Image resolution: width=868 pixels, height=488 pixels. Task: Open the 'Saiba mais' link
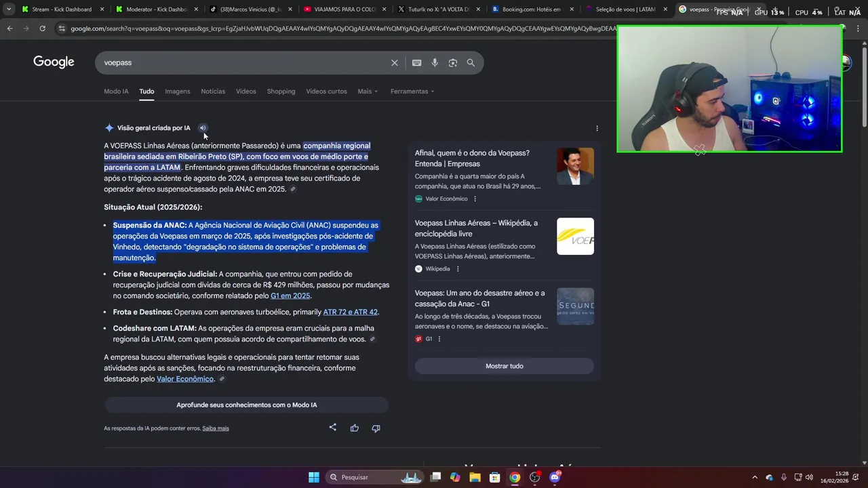point(216,428)
